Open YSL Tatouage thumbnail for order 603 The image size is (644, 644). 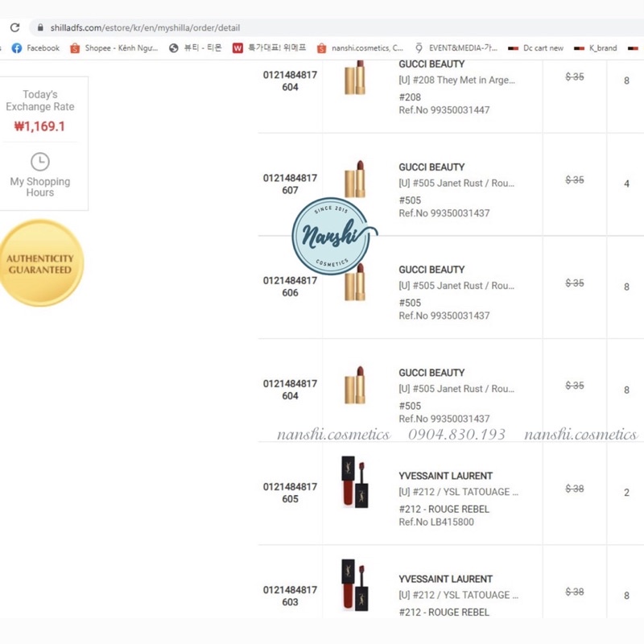[x=355, y=585]
